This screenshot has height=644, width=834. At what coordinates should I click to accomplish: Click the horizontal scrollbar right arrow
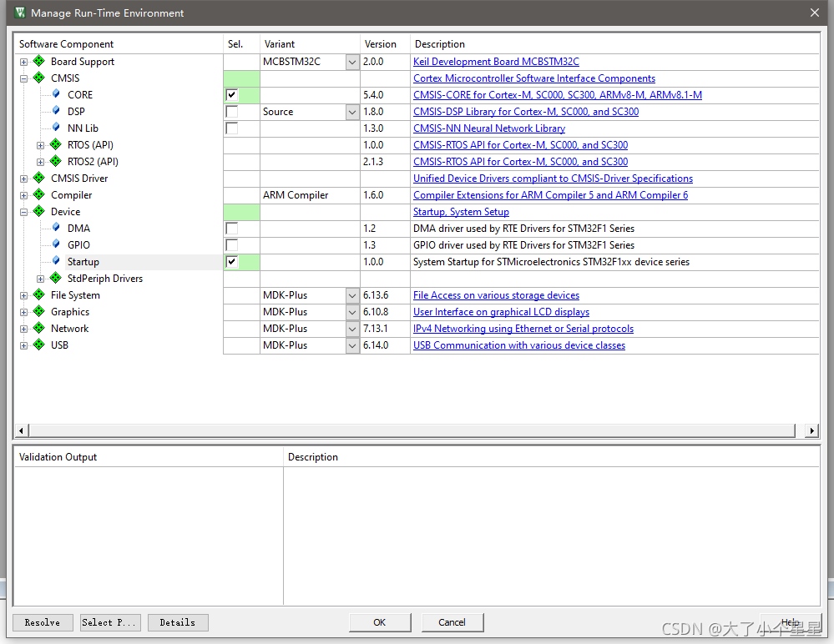click(811, 430)
